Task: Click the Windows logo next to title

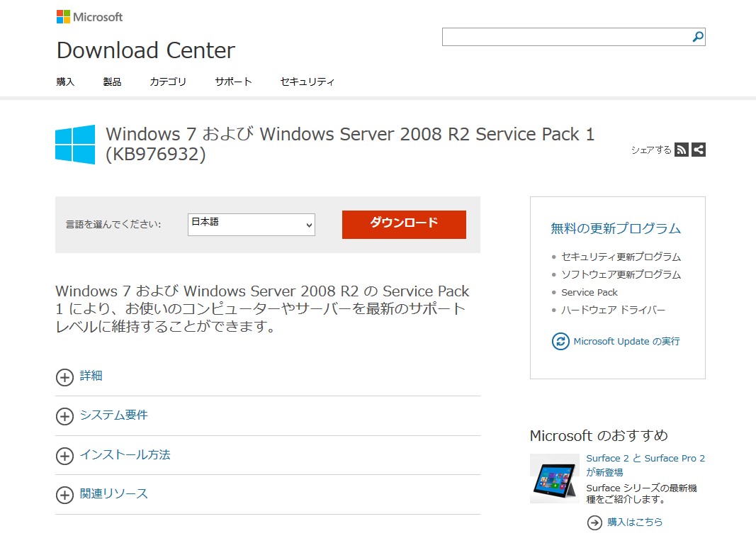Action: [75, 145]
